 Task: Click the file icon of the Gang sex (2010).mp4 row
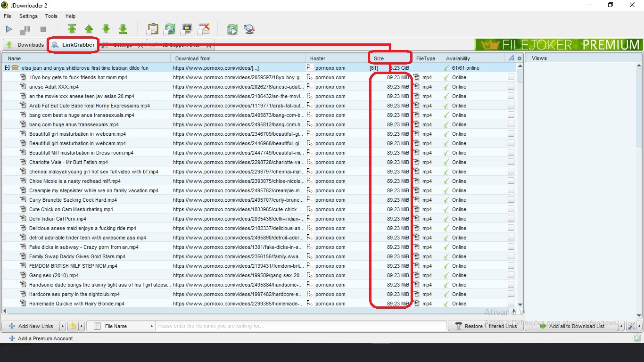click(x=23, y=275)
